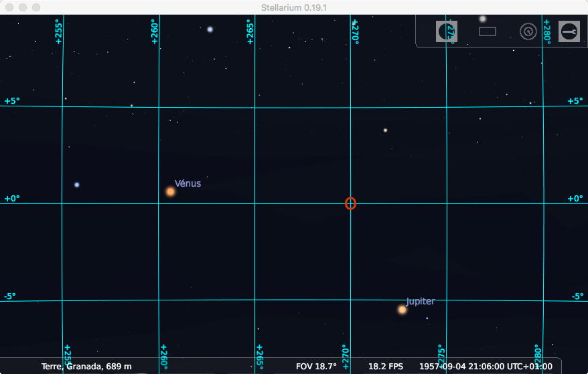Select the planet Venus disc
This screenshot has width=588, height=374.
coord(171,192)
